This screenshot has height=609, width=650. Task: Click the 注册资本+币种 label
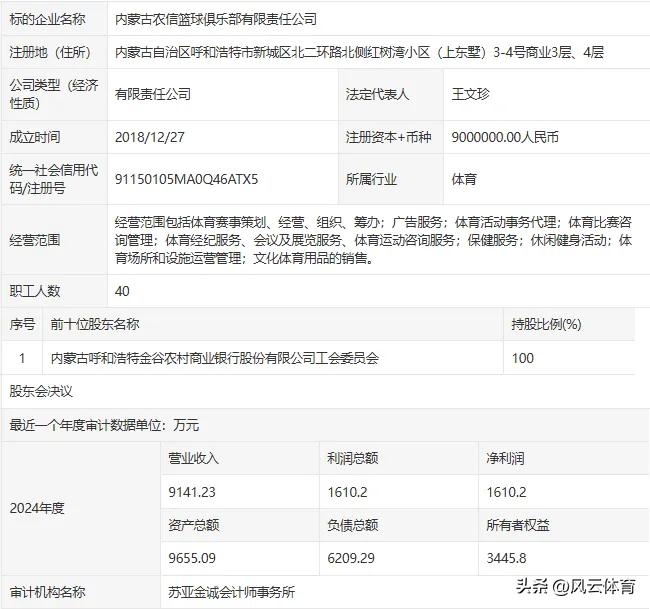tap(388, 137)
